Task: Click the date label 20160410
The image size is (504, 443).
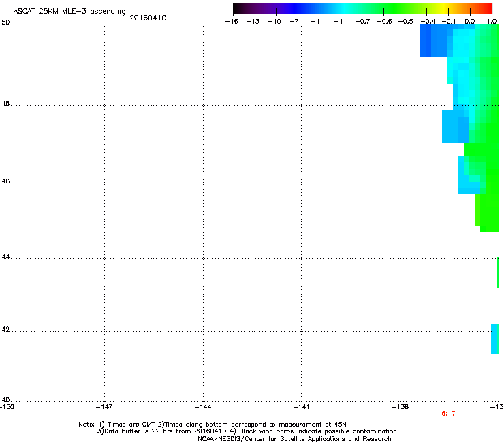Action: 148,18
